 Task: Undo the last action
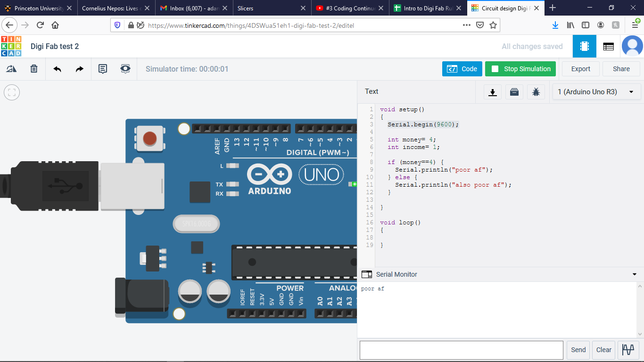(58, 69)
